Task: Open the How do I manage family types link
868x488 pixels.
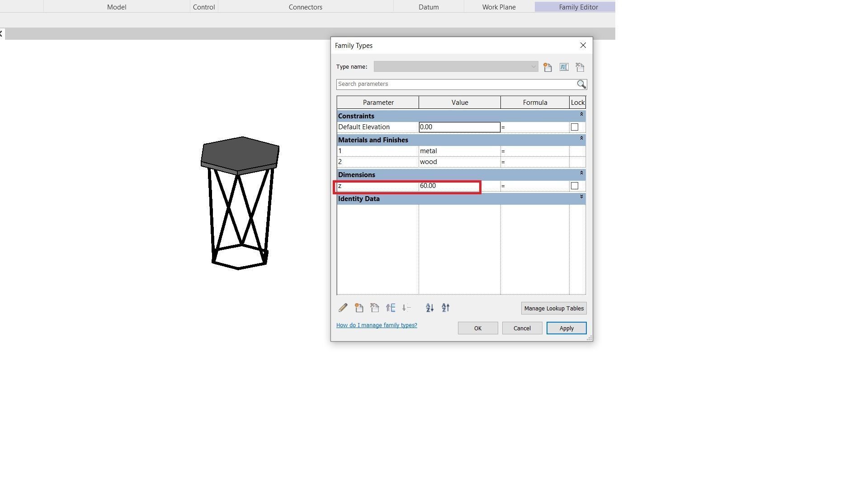Action: point(377,325)
